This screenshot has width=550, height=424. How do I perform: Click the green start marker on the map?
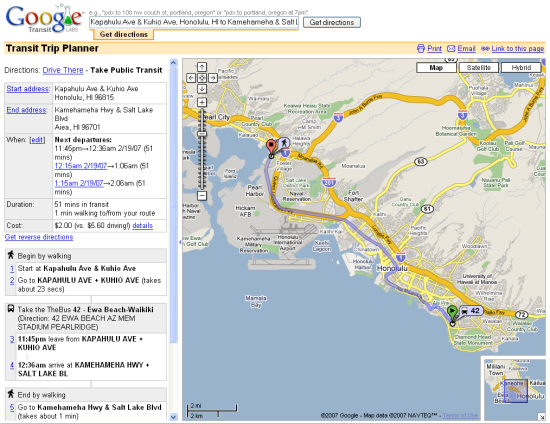click(x=452, y=313)
